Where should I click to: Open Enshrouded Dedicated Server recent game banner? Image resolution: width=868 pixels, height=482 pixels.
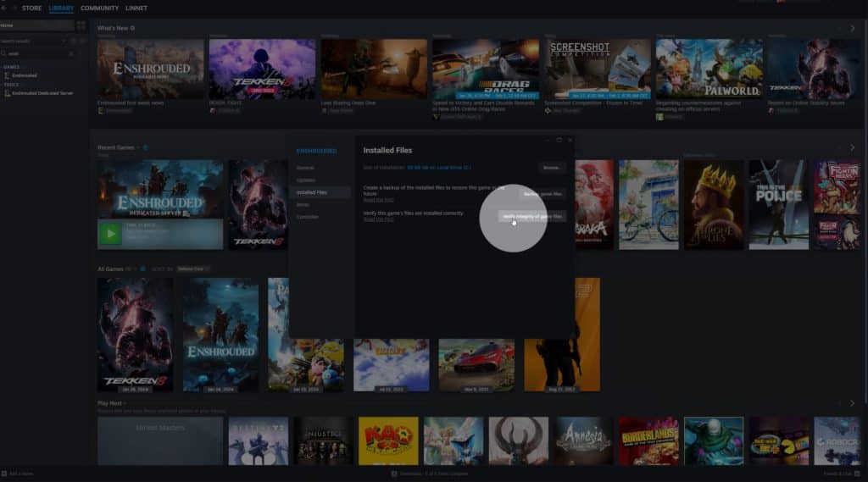point(160,190)
